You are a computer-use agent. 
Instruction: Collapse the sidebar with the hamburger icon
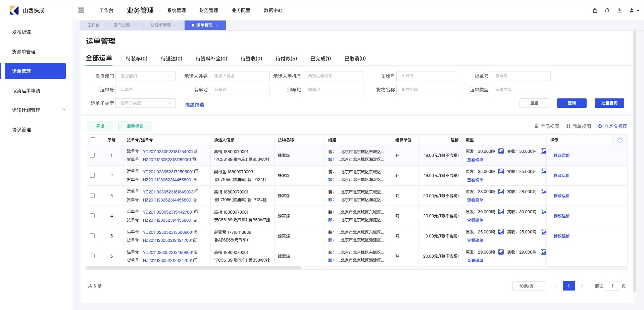(x=81, y=10)
